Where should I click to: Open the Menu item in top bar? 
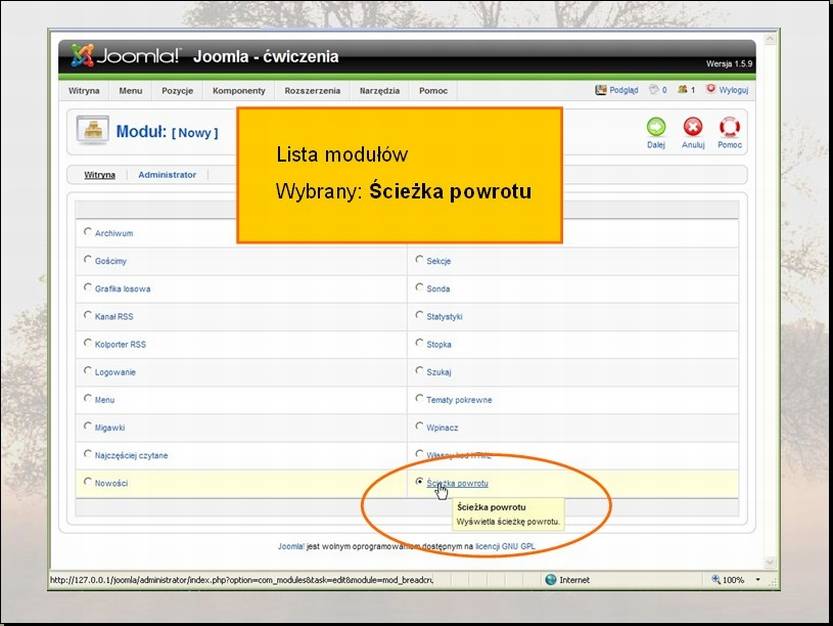pyautogui.click(x=131, y=90)
